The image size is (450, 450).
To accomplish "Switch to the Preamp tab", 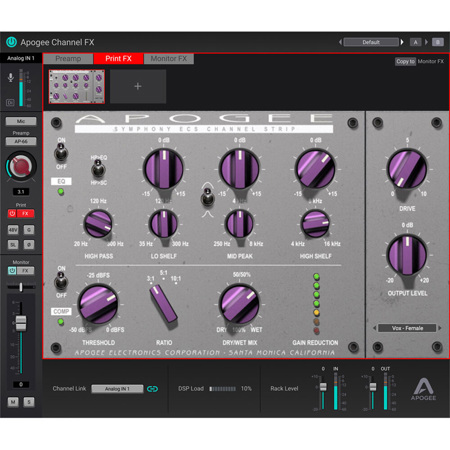I will click(68, 59).
